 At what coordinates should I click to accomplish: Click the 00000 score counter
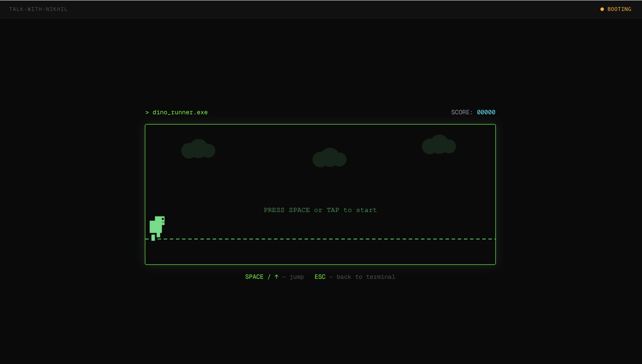click(x=486, y=112)
